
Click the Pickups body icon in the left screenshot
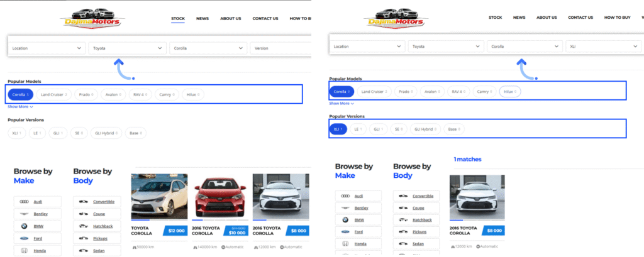tap(83, 239)
